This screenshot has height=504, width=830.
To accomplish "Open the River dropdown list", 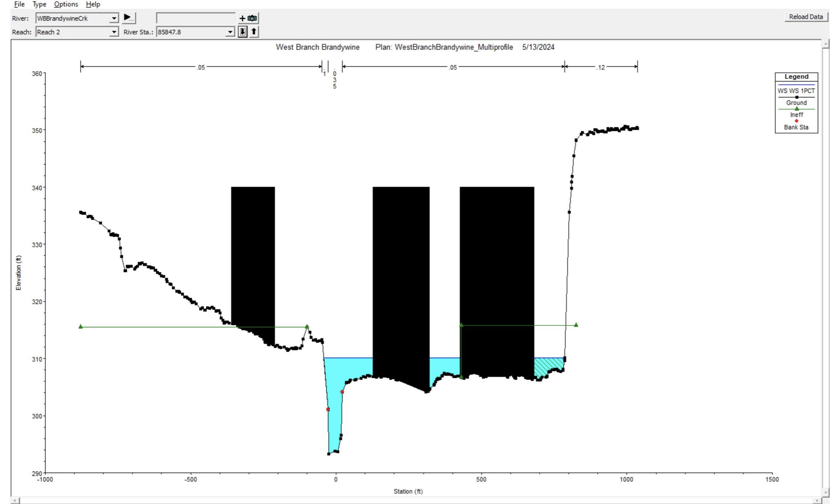I will tap(114, 18).
